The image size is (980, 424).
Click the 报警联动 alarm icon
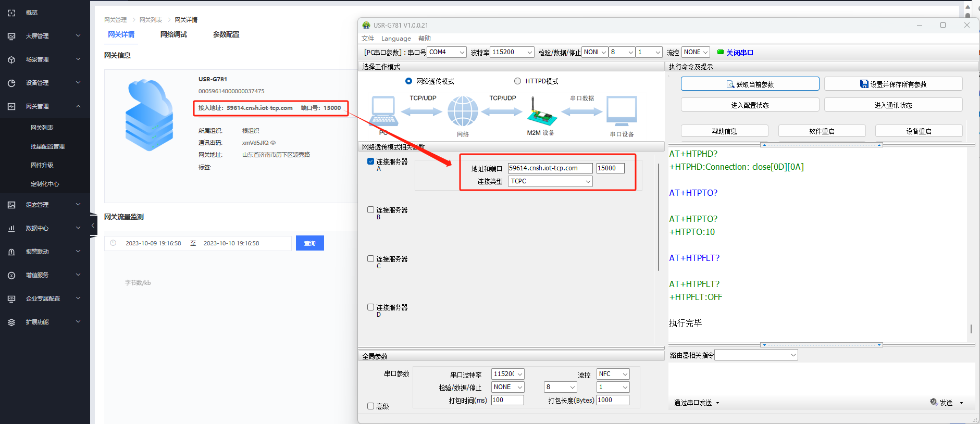coord(11,252)
